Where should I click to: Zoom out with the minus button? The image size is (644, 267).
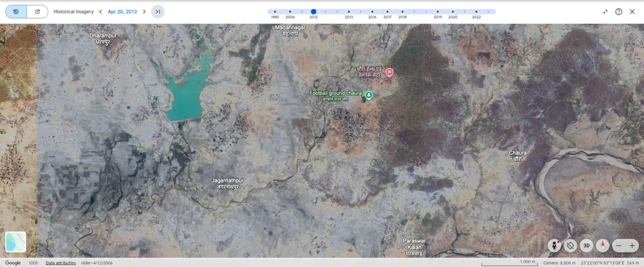tap(619, 246)
